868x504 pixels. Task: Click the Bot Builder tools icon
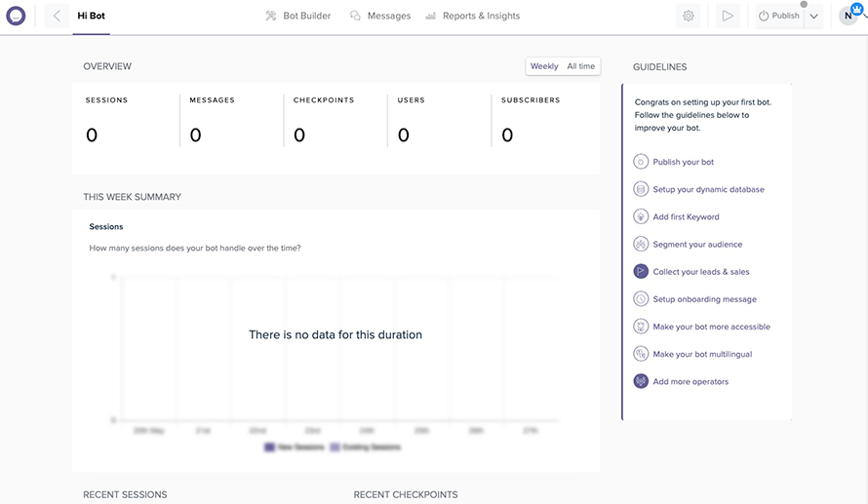[x=271, y=16]
